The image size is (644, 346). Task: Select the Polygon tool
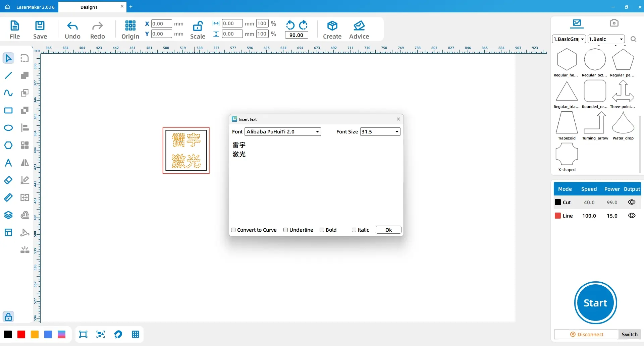point(8,145)
